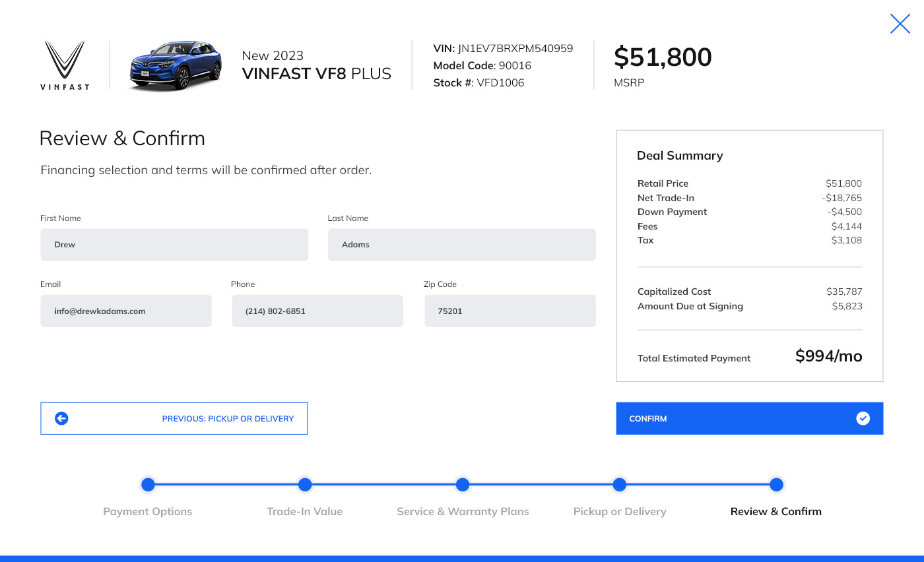Jump to the Trade-In Value step dot

[305, 485]
